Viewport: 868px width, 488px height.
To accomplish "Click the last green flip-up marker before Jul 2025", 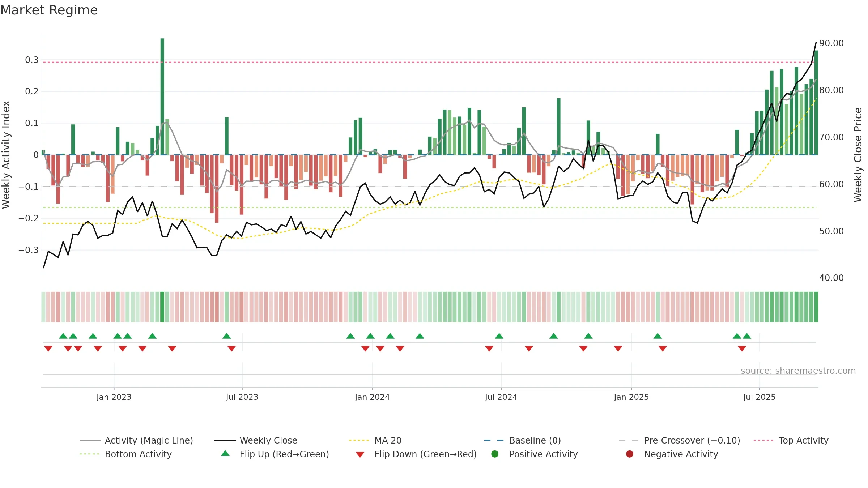I will (x=747, y=336).
